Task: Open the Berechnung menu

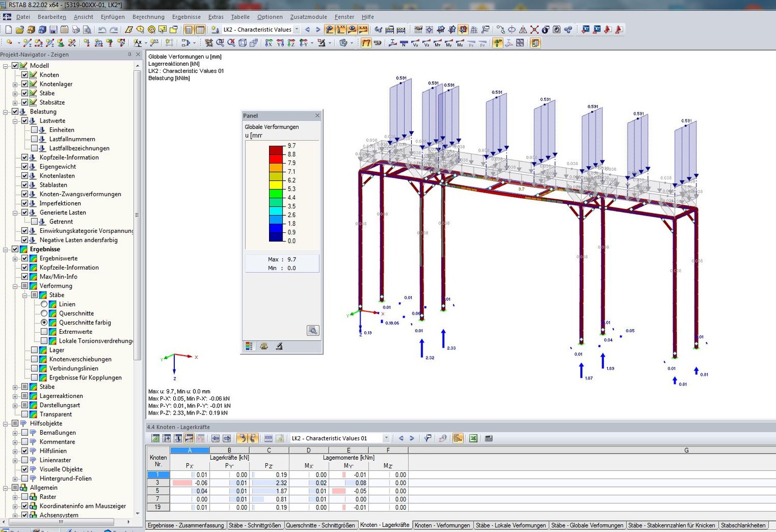Action: 148,17
